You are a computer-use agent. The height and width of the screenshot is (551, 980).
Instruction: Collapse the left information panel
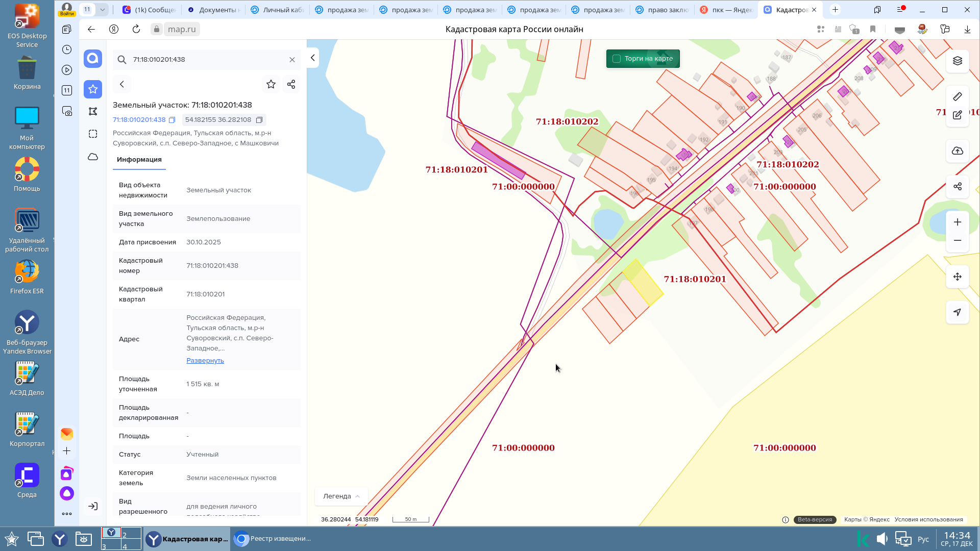(312, 58)
